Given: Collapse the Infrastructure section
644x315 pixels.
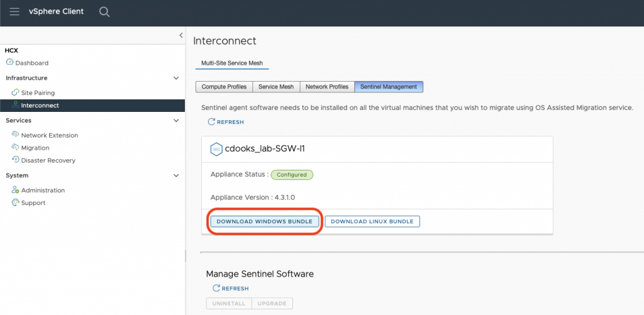Looking at the screenshot, I should click(x=176, y=78).
